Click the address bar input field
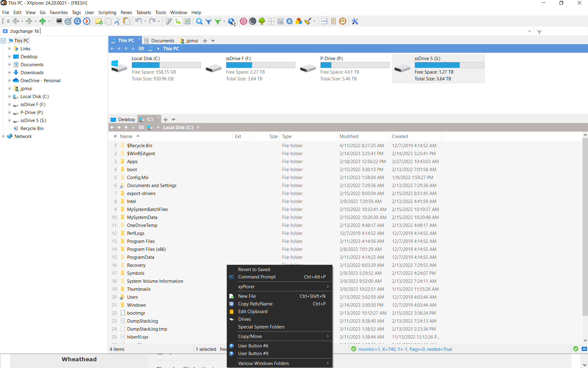The height and width of the screenshot is (368, 588). (266, 31)
